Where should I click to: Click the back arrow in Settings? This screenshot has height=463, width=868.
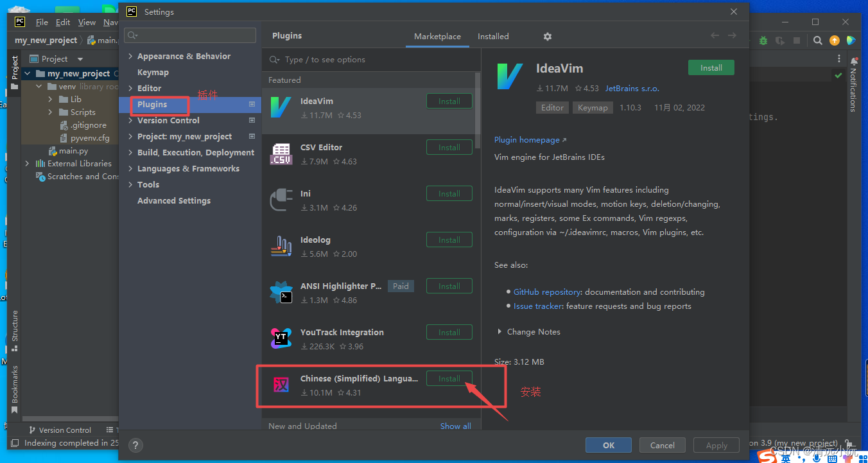click(715, 36)
